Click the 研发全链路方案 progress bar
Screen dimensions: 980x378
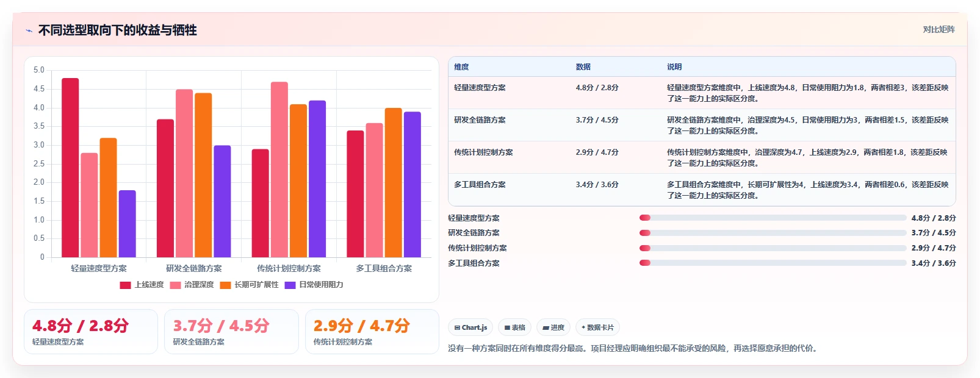(x=773, y=233)
